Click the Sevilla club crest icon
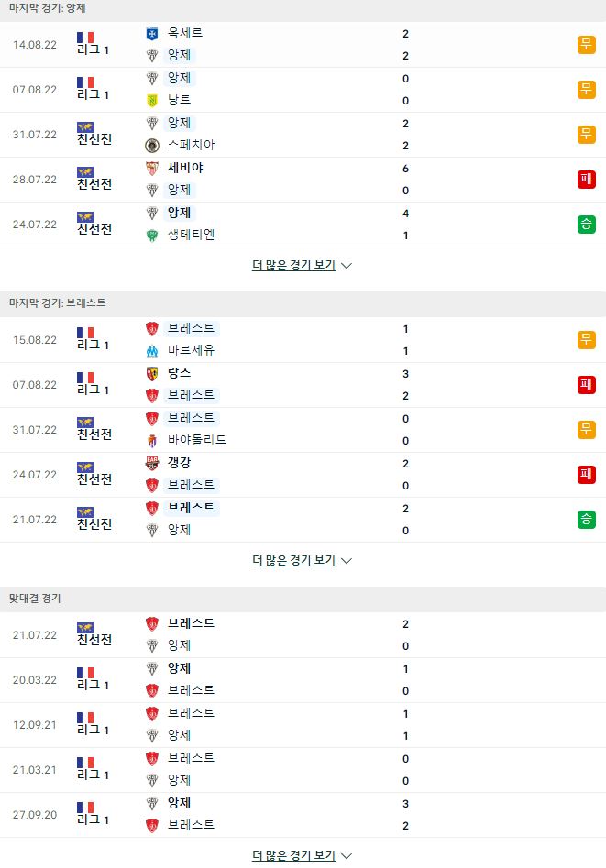This screenshot has height=868, width=606. pyautogui.click(x=152, y=169)
